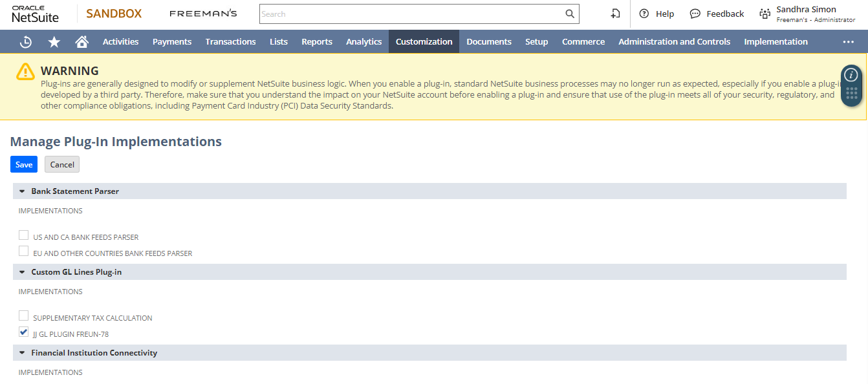Click the Help question mark icon

[x=644, y=14]
